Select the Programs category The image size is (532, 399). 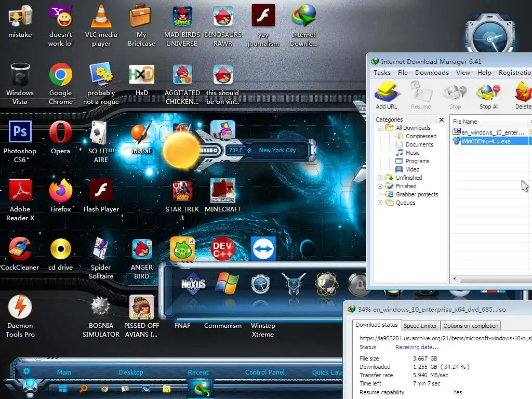point(417,161)
